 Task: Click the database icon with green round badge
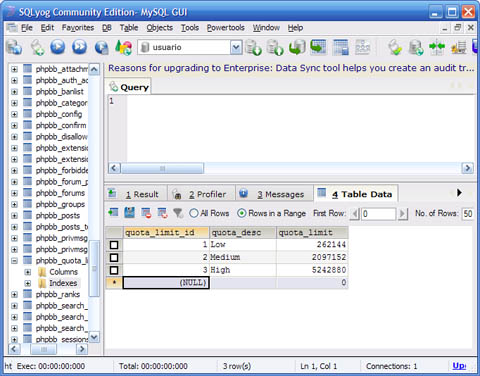coord(416,47)
